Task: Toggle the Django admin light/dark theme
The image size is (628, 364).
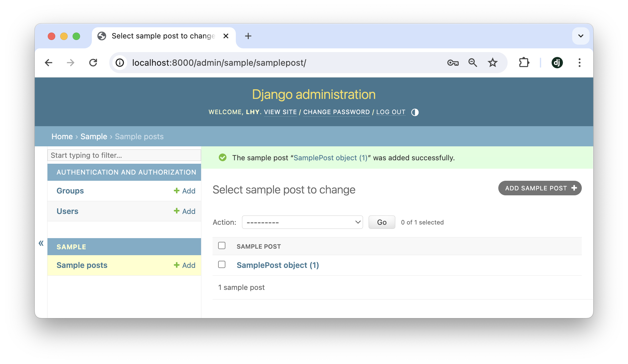Action: pyautogui.click(x=415, y=112)
